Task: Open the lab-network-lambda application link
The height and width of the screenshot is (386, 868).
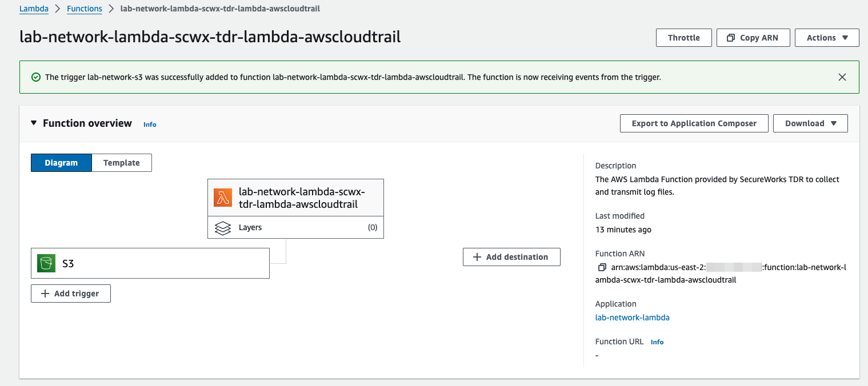Action: [x=632, y=317]
